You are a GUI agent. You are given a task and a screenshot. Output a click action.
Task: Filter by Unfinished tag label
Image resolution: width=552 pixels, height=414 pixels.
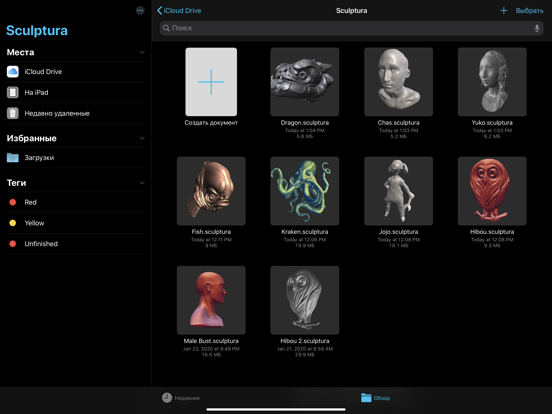[x=41, y=244]
